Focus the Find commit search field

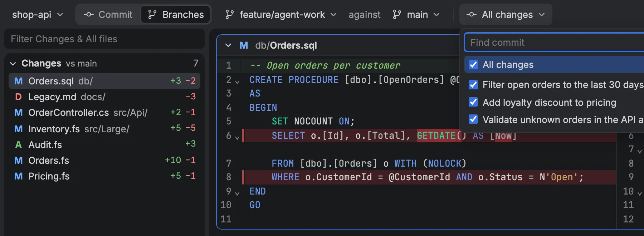(554, 43)
